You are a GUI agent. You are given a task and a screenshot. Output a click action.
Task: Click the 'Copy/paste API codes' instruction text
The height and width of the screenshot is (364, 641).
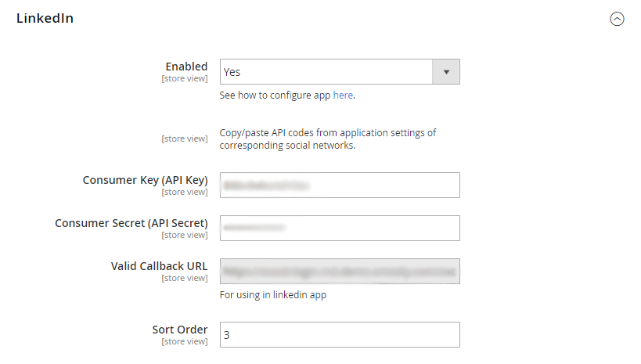point(328,139)
